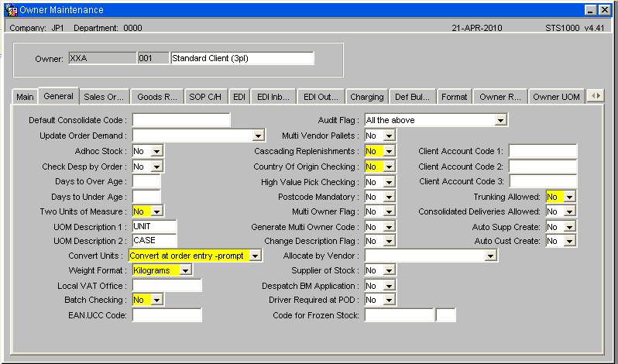This screenshot has width=618, height=364.
Task: Expand the Consolidated Deliveries Allowed dropdown
Action: tap(570, 212)
